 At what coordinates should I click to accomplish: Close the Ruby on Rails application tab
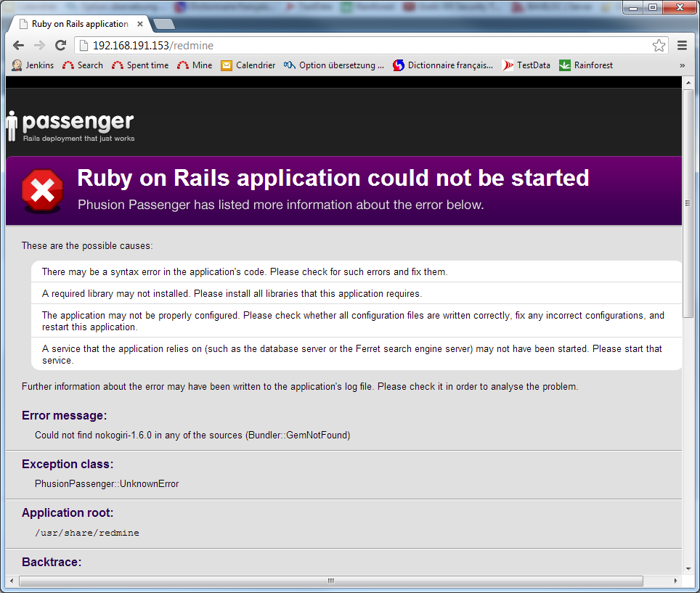140,24
